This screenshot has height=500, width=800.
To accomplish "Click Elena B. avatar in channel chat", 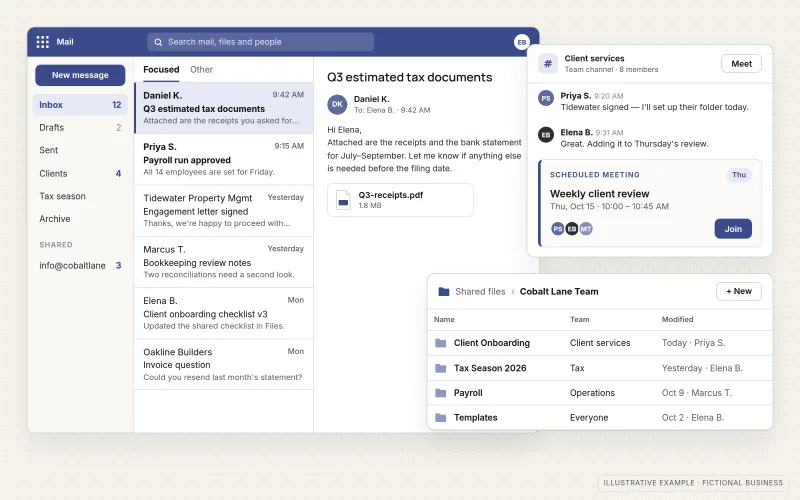I will tap(546, 135).
